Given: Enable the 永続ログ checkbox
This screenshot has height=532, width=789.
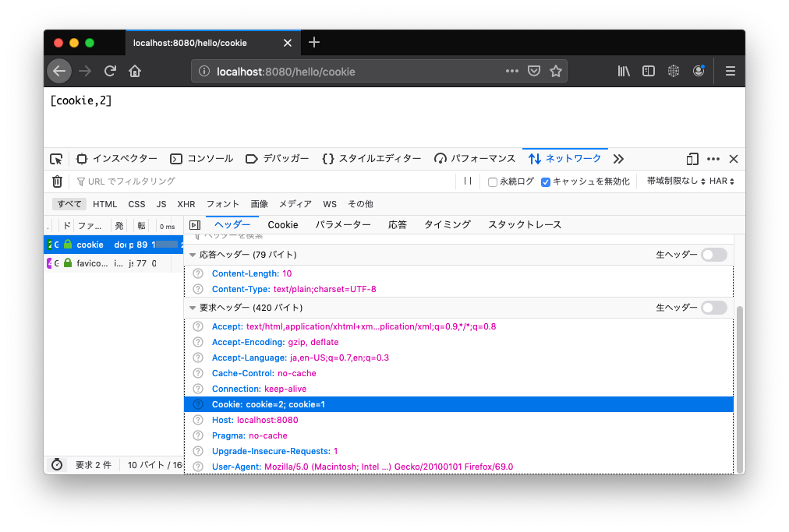Looking at the screenshot, I should point(491,181).
